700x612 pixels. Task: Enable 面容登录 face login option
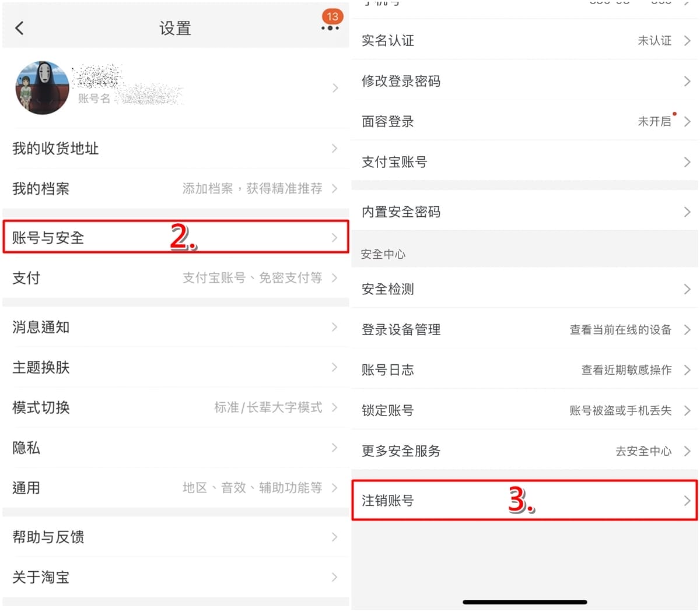click(524, 121)
